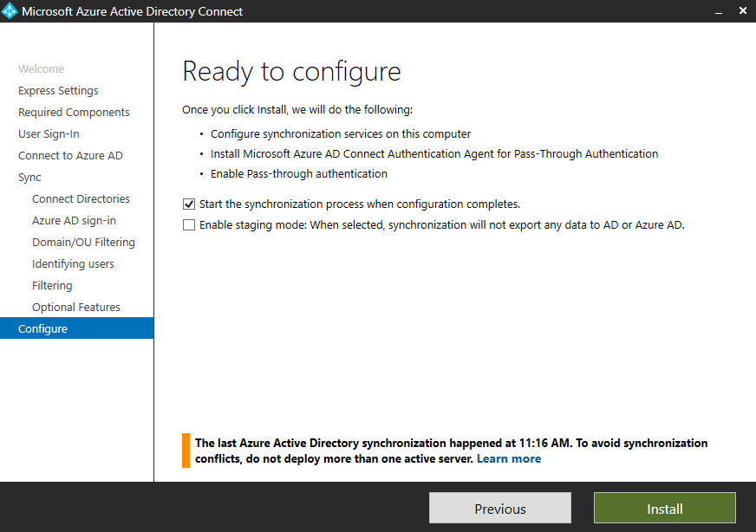Enable staging mode checkbox

point(189,225)
